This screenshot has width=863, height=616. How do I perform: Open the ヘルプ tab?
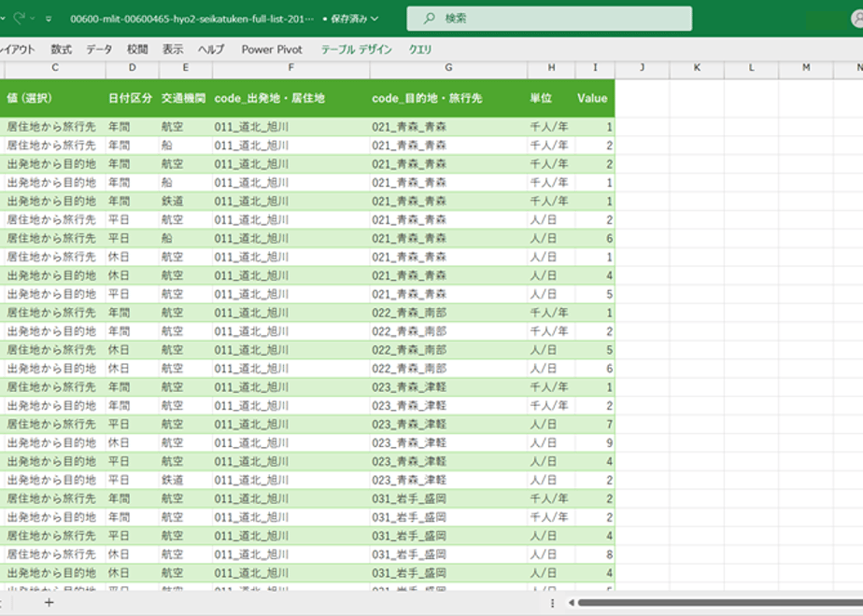pyautogui.click(x=211, y=49)
